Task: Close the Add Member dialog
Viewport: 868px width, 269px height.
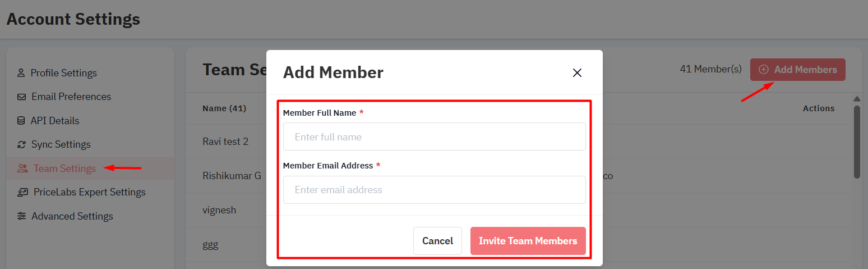Action: [x=577, y=72]
